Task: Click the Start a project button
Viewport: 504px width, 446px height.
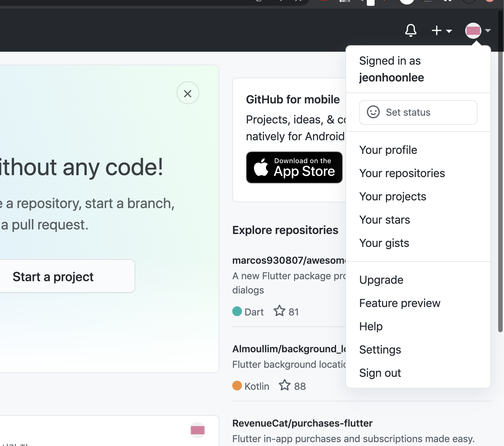Action: (67, 276)
